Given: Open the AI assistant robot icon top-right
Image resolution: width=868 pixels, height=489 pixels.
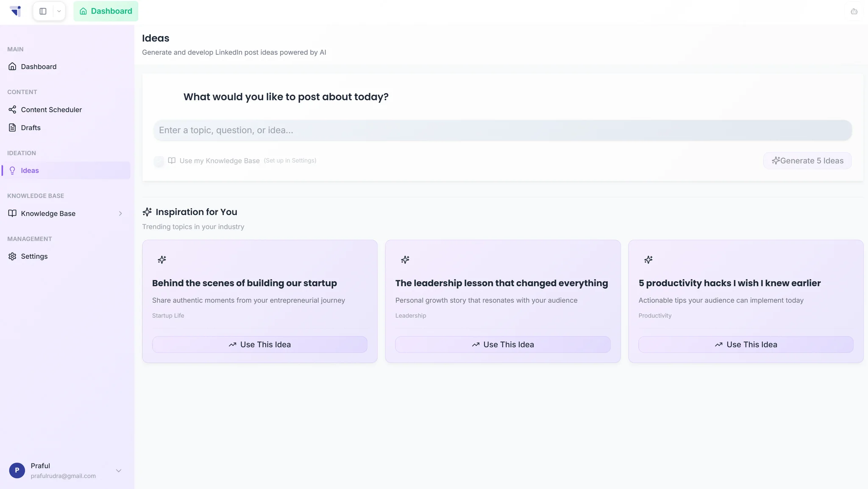Looking at the screenshot, I should point(854,11).
